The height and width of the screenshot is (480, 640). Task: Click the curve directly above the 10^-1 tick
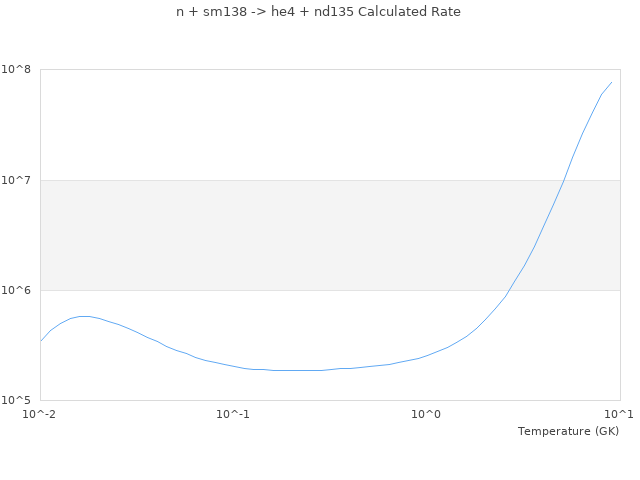[233, 366]
